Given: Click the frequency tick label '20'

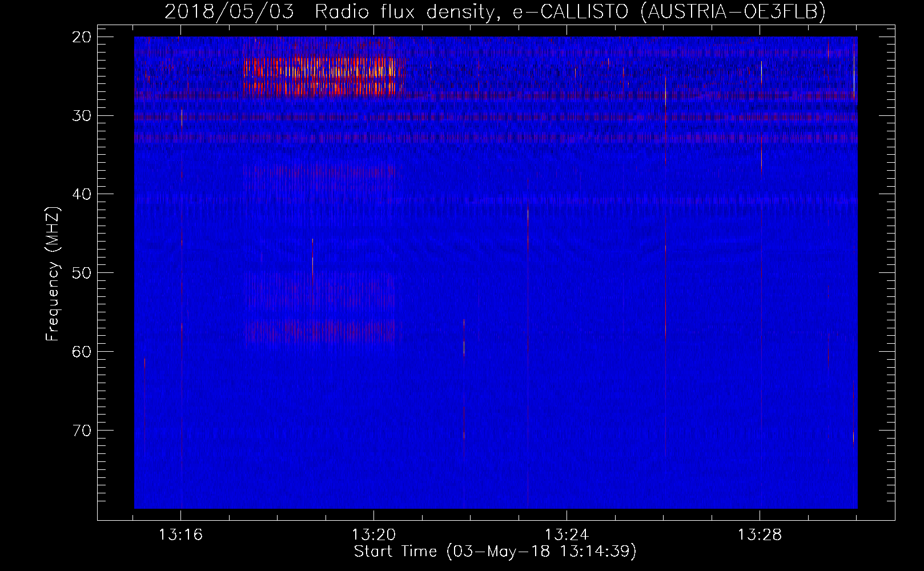Looking at the screenshot, I should click(82, 37).
